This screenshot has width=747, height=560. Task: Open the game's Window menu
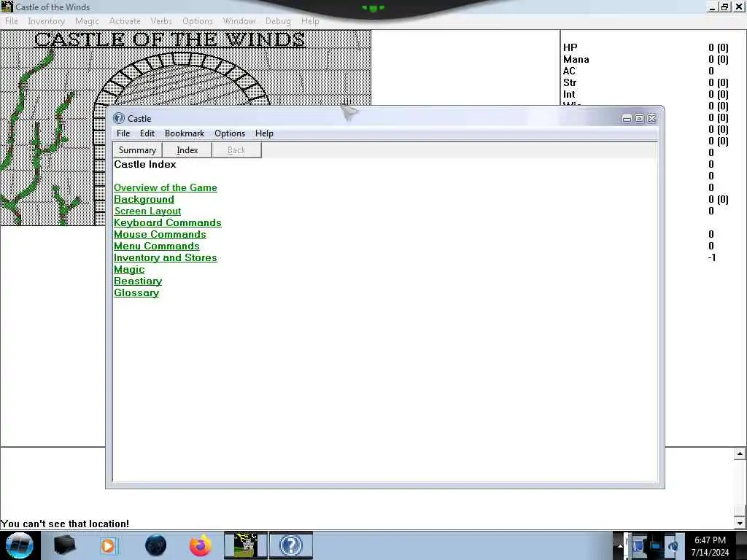239,21
